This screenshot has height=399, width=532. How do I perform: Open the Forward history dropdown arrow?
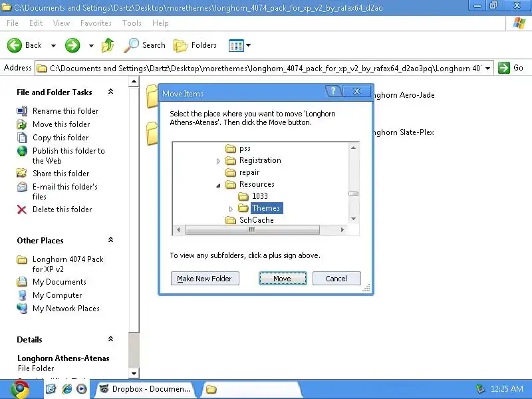(x=91, y=45)
